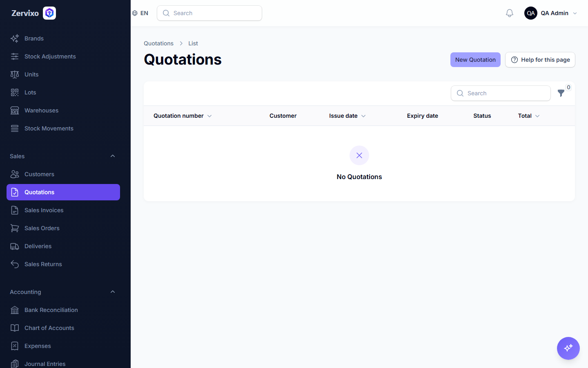Click the Status column header

click(482, 116)
